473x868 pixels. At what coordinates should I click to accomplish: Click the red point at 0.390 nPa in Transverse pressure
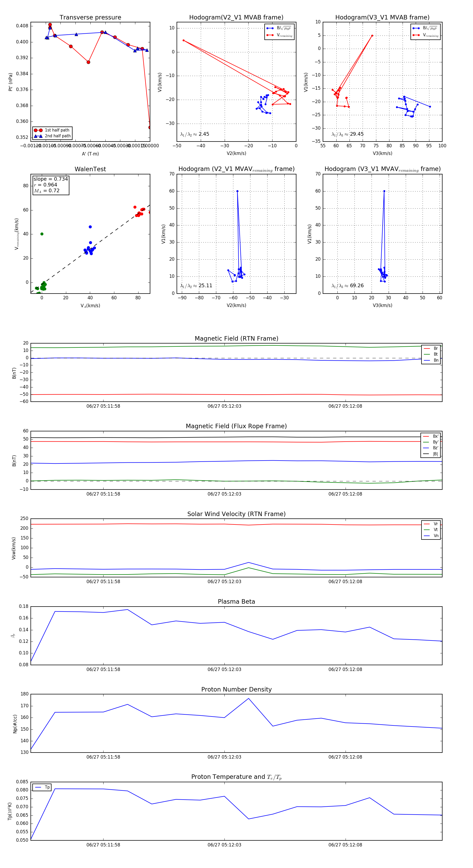click(x=88, y=62)
